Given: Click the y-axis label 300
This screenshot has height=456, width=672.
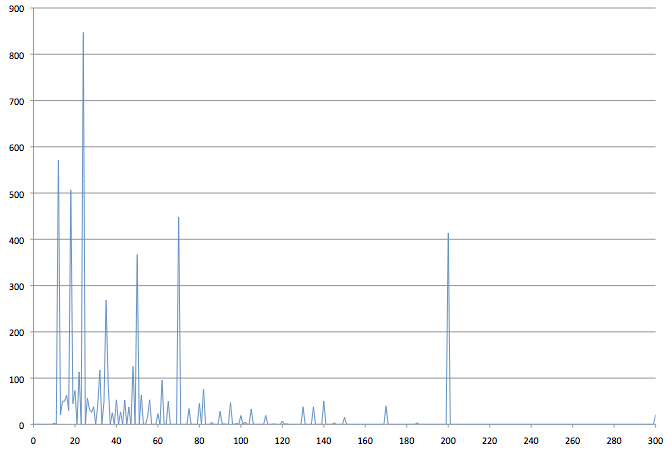Looking at the screenshot, I should coord(16,286).
